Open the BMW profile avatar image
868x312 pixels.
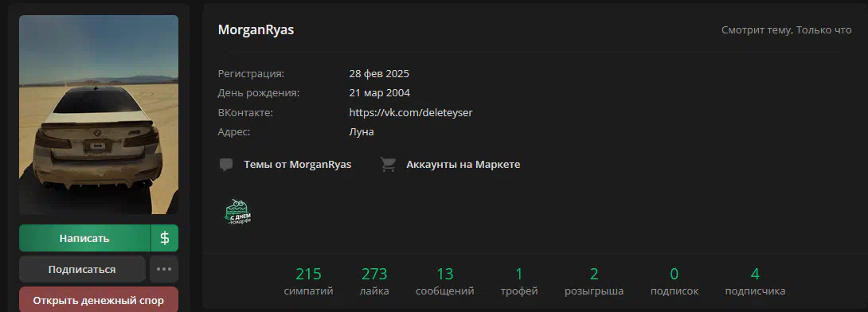point(99,115)
